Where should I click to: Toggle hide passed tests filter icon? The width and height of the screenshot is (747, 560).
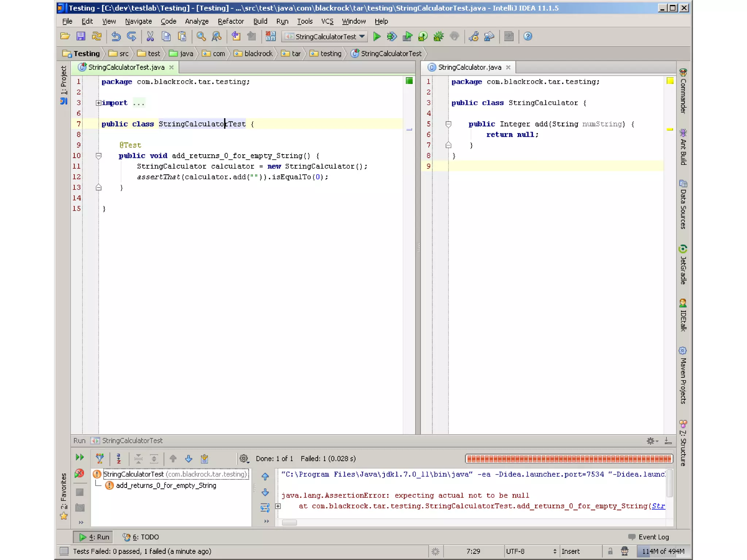coord(100,458)
